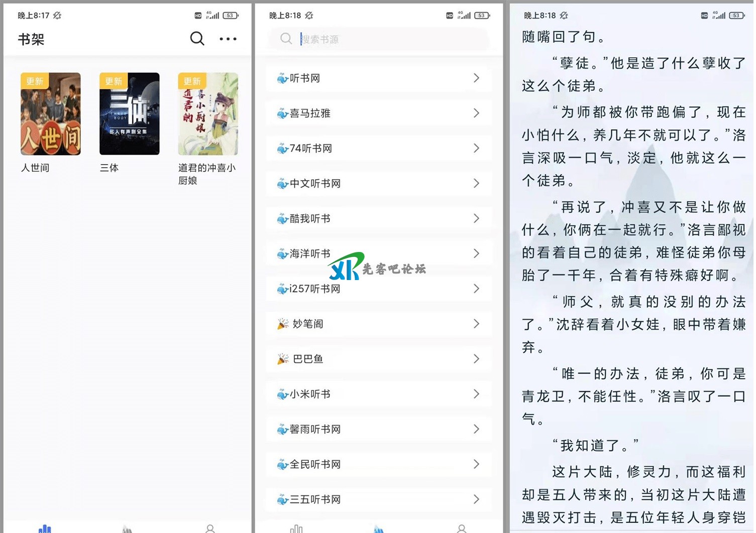Click the magnifier icon in the 搜索书源 bar
This screenshot has width=756, height=533.
[286, 39]
